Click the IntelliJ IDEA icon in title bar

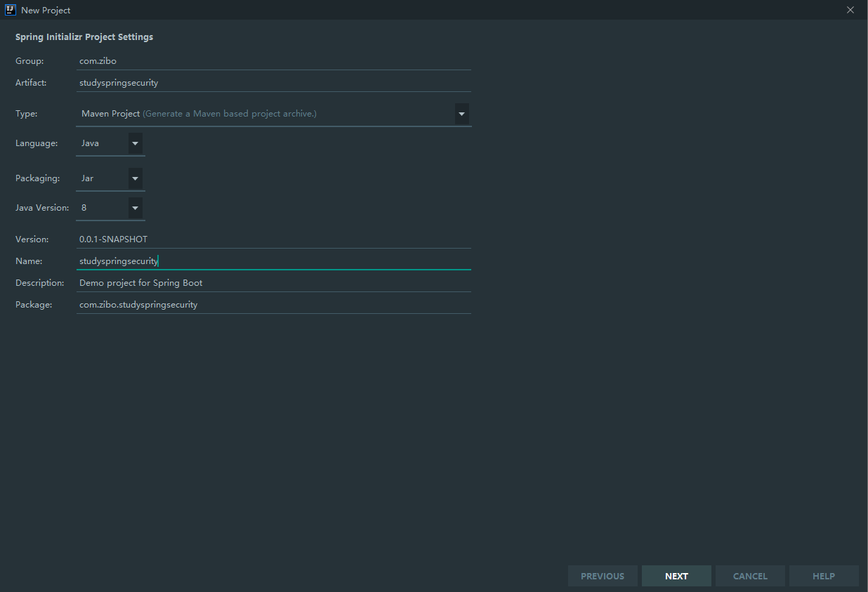point(10,10)
